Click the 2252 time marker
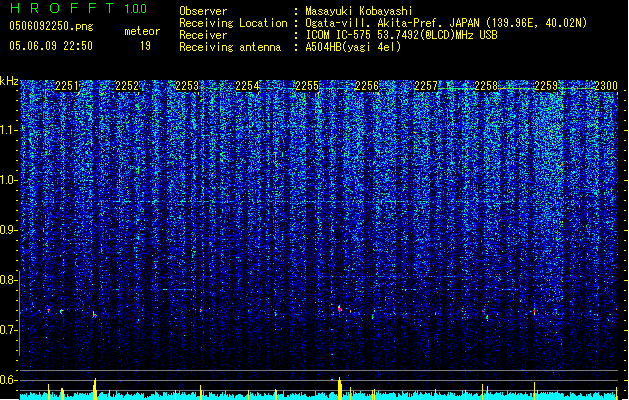The height and width of the screenshot is (400, 629). 127,85
